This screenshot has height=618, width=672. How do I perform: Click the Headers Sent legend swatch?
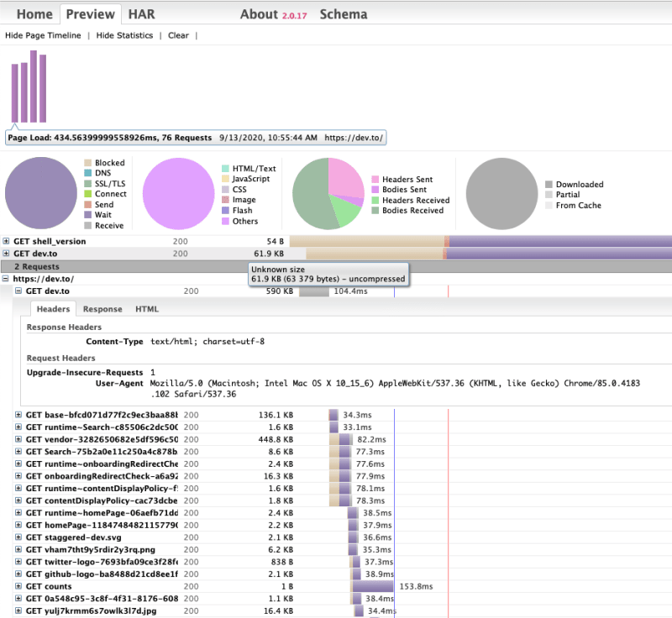375,179
